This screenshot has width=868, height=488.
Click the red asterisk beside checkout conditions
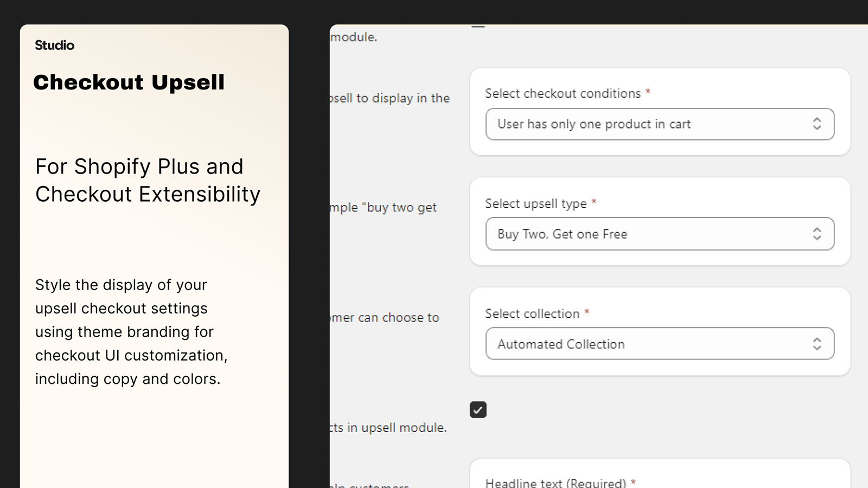pyautogui.click(x=648, y=92)
